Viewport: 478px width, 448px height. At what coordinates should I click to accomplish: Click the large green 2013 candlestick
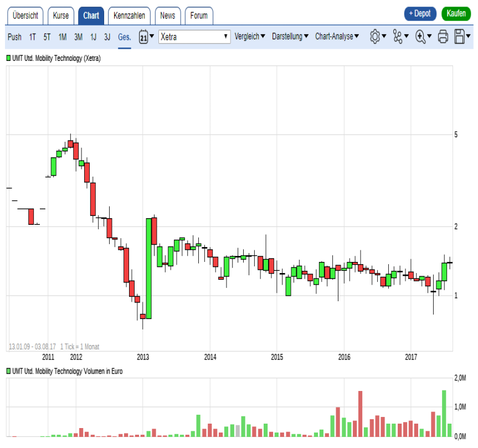[148, 269]
